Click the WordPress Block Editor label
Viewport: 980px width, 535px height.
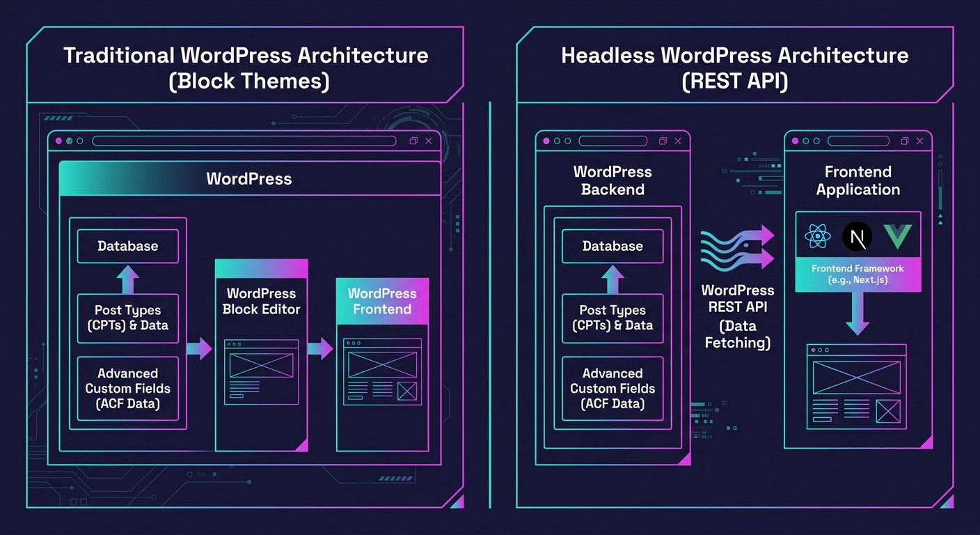coord(261,301)
